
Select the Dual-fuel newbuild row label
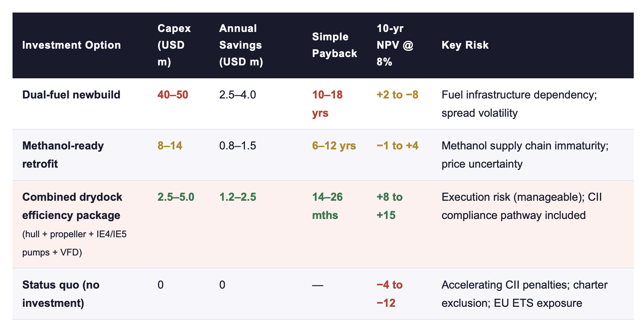click(71, 95)
